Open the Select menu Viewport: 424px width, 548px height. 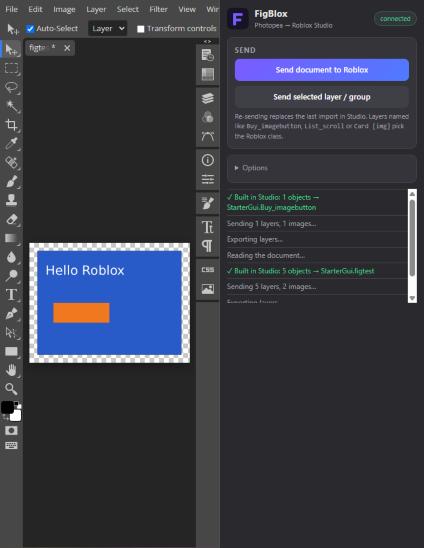[128, 9]
